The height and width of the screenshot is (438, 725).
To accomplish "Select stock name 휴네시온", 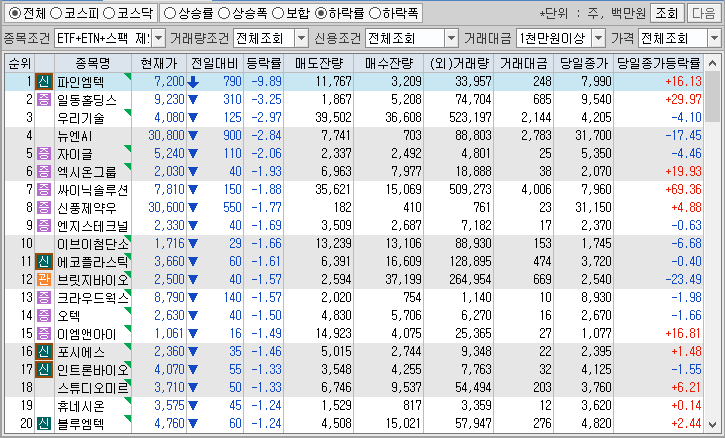I will [81, 406].
